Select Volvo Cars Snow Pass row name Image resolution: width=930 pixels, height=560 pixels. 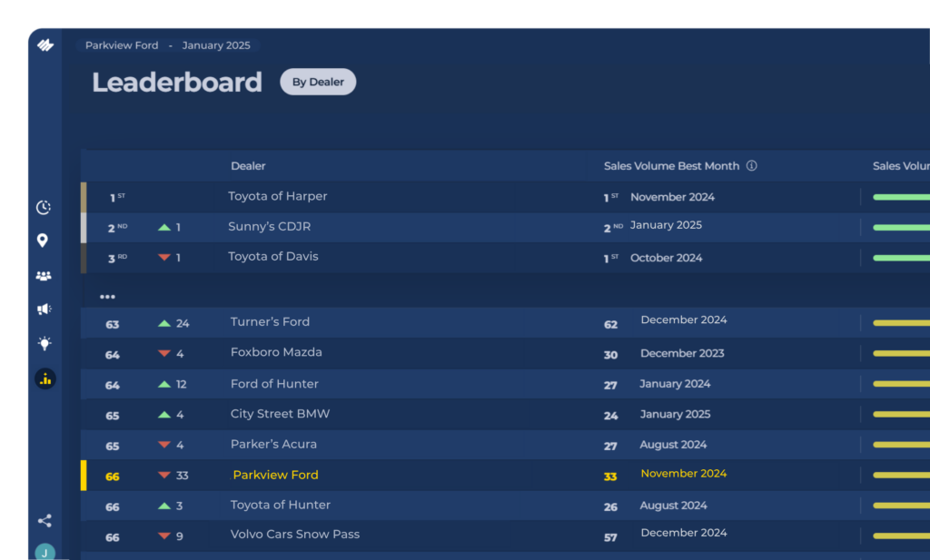[295, 535]
